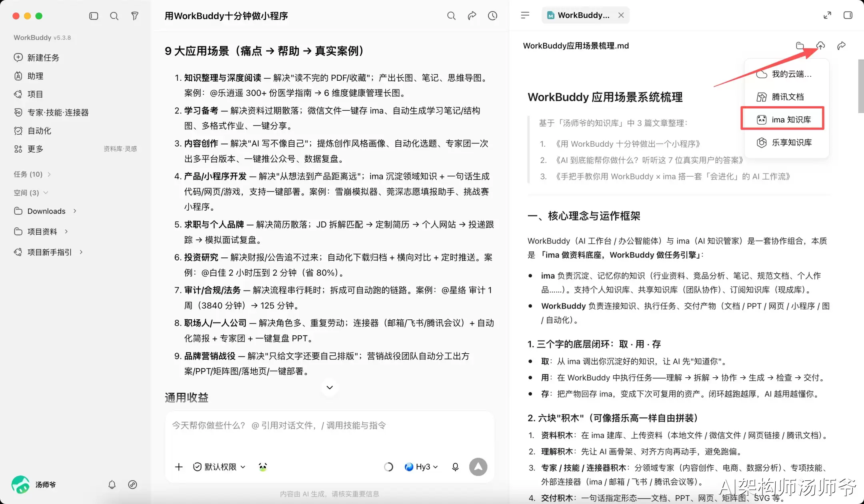Click the conversation title 用WorkBuddy十分钟做小程序
864x504 pixels.
pos(226,16)
